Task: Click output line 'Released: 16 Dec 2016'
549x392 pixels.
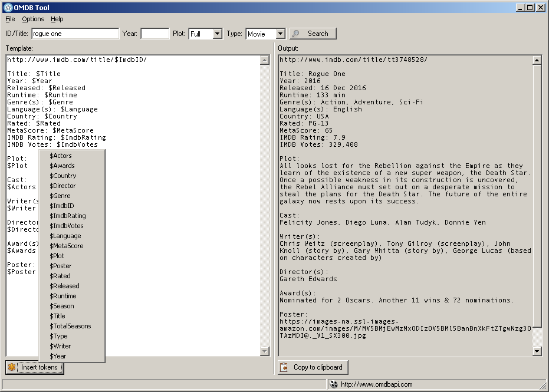Action: coord(323,88)
